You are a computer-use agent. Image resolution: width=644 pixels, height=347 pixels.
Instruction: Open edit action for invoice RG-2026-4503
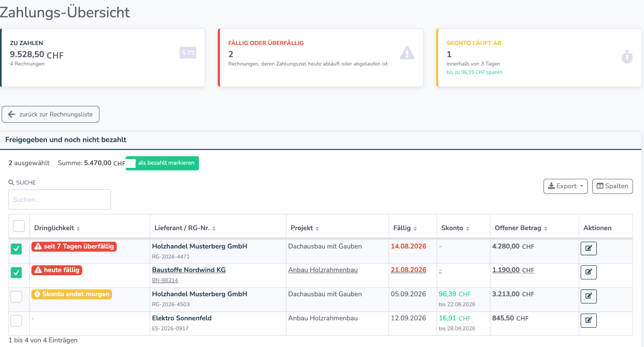point(588,296)
